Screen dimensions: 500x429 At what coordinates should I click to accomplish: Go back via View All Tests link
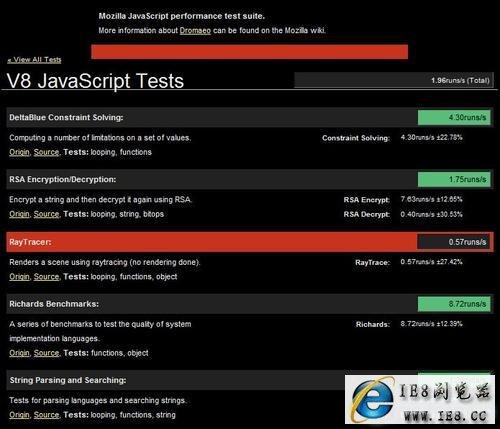point(34,60)
